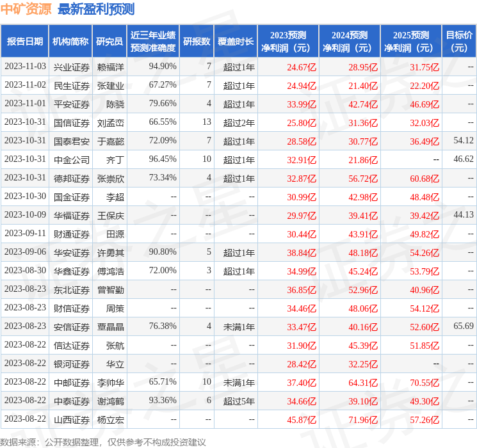Click target price 65.69
Image resolution: width=477 pixels, height=448 pixels.
[x=464, y=326]
